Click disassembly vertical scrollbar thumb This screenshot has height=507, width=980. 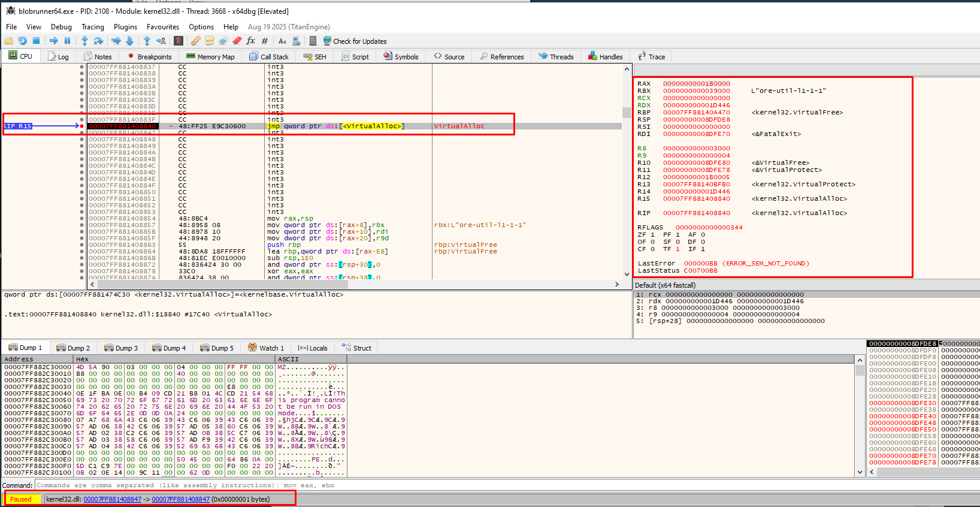627,113
